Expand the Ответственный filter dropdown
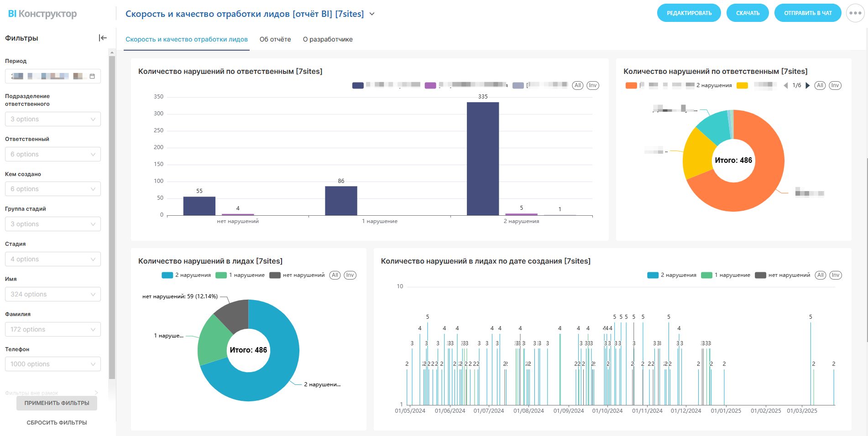The height and width of the screenshot is (436, 868). click(53, 154)
